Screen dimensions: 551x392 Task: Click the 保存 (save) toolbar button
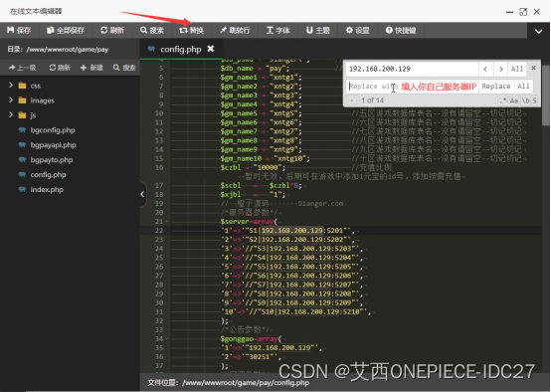click(19, 30)
